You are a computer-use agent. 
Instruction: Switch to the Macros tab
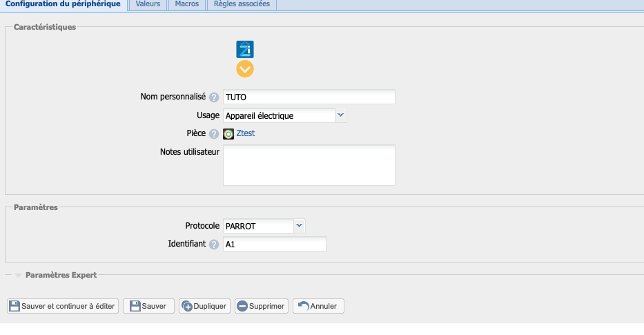point(186,4)
